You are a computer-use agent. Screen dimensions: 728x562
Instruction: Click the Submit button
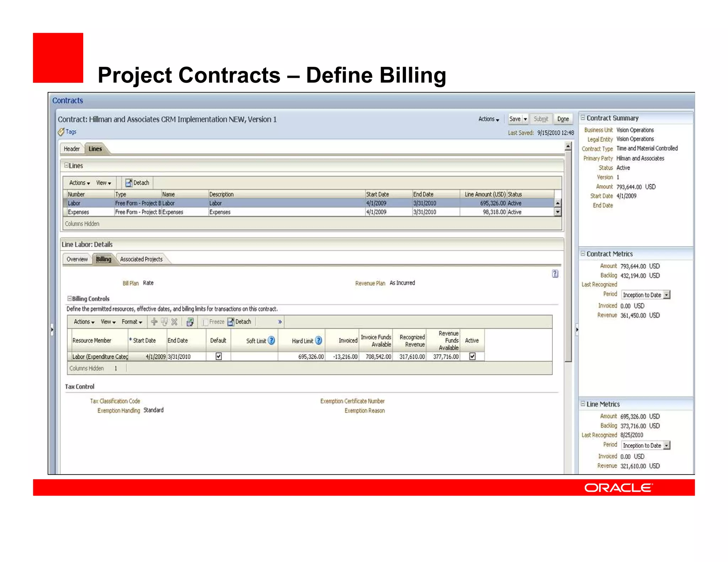pos(541,119)
